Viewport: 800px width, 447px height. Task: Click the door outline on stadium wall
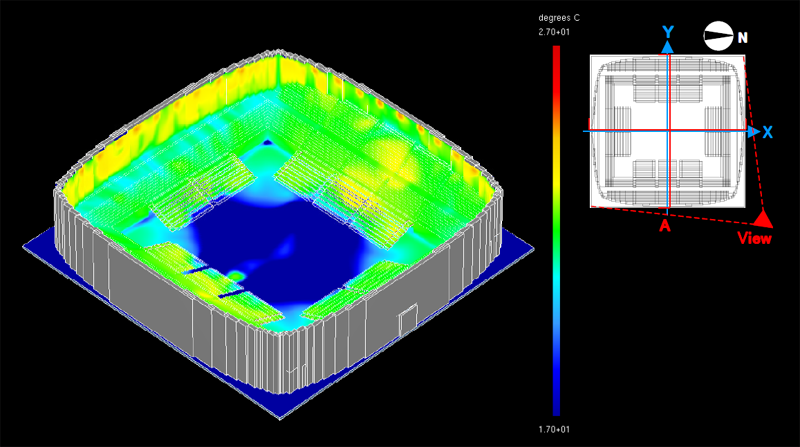[x=408, y=320]
